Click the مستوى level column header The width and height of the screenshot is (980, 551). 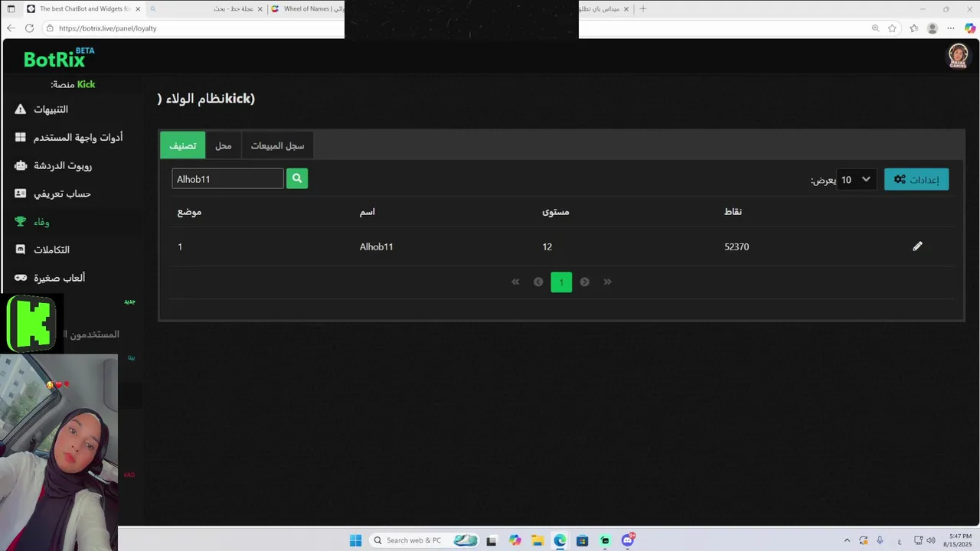point(555,211)
